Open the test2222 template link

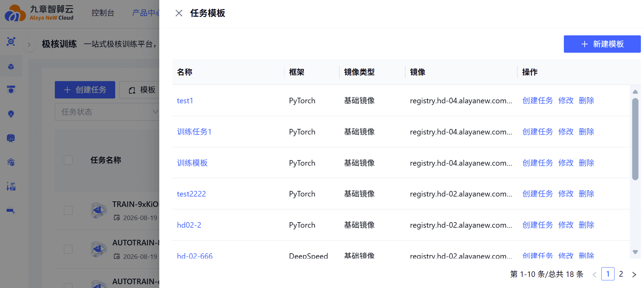(x=192, y=194)
